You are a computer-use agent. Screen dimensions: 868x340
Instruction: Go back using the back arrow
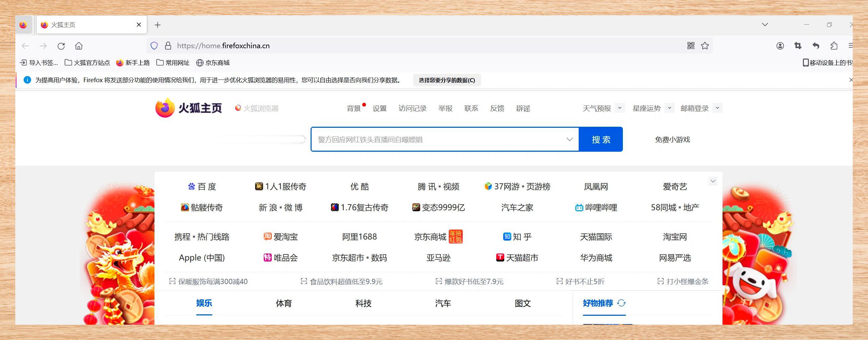[26, 46]
